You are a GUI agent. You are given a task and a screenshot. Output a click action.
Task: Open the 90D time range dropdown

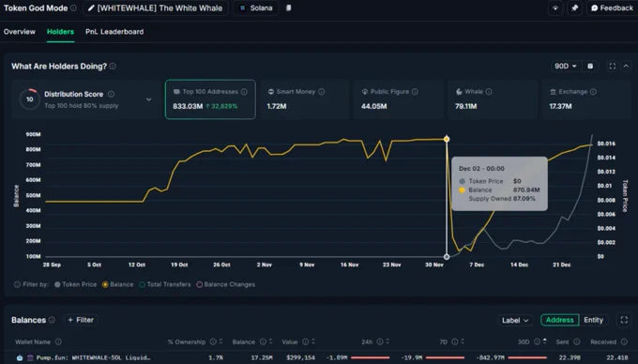point(566,66)
